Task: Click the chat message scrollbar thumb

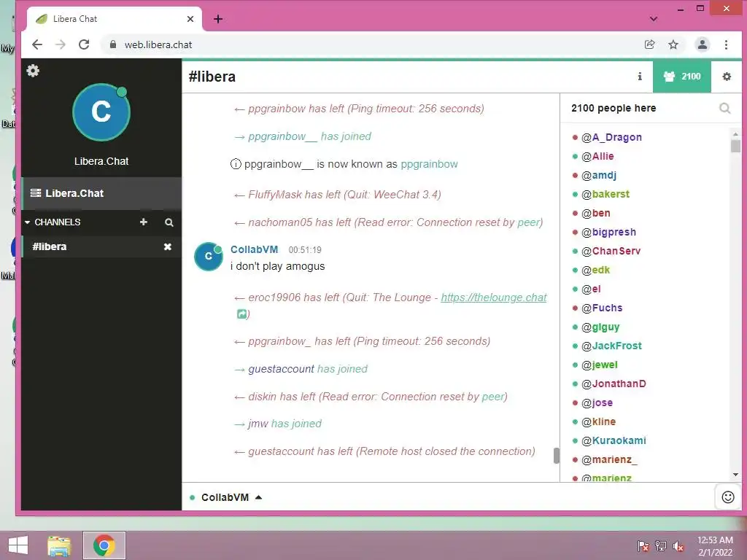Action: click(556, 456)
